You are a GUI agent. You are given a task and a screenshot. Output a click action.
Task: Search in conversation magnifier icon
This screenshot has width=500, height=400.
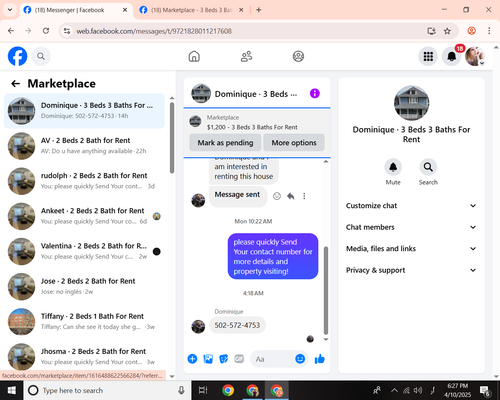428,167
